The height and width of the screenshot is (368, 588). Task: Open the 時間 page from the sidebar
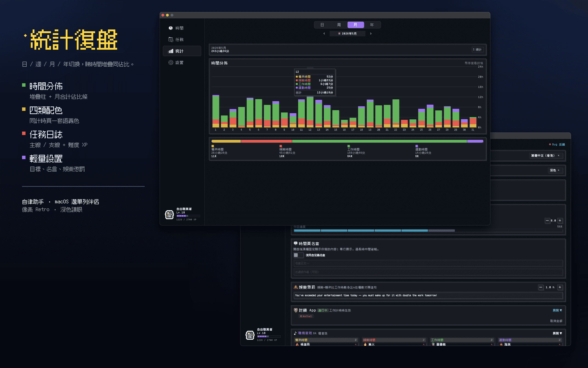[x=182, y=28]
